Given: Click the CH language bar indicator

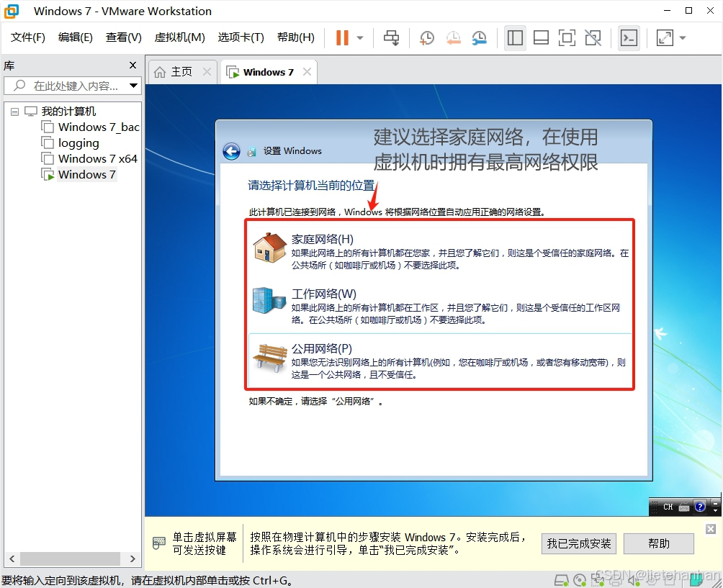Looking at the screenshot, I should click(668, 507).
